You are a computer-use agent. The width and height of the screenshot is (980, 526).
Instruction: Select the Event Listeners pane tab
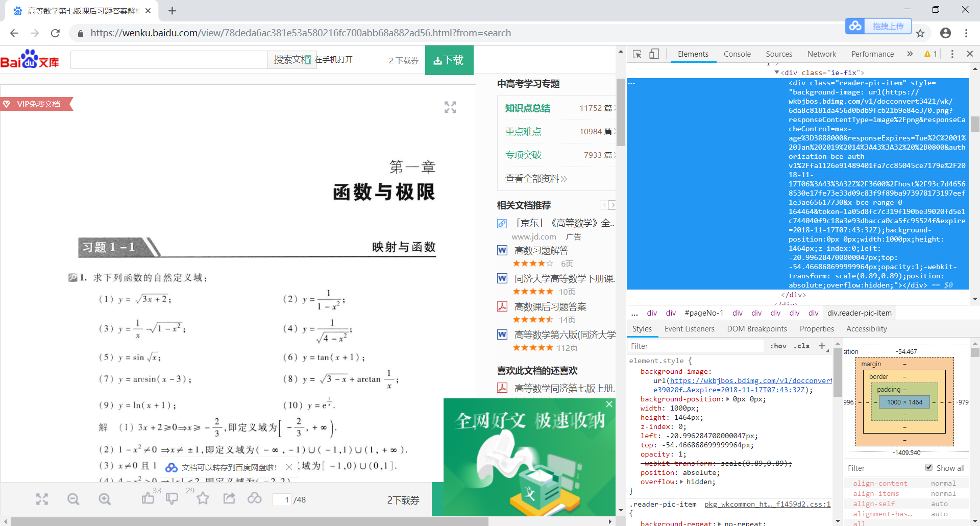[690, 329]
